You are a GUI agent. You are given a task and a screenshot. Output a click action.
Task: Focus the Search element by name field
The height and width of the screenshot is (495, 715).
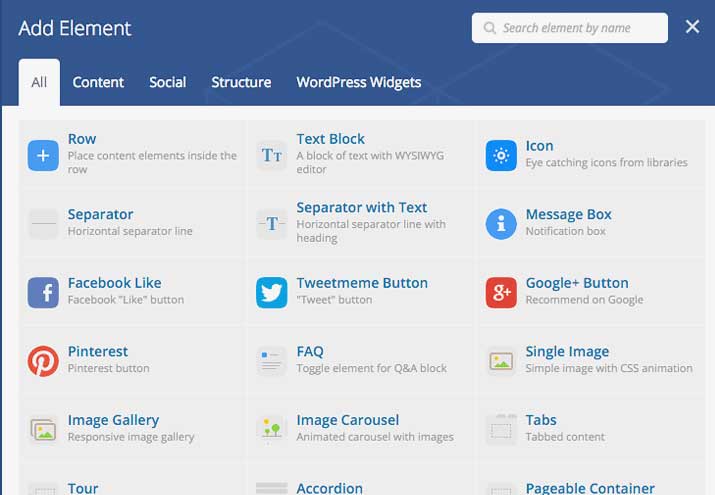coord(570,28)
